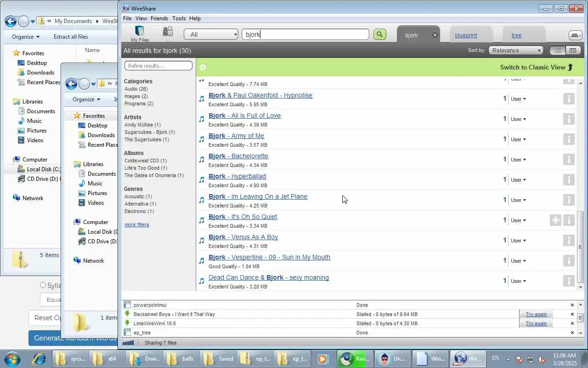Dismiss the green Classic View banner
588x368 pixels.
[203, 67]
